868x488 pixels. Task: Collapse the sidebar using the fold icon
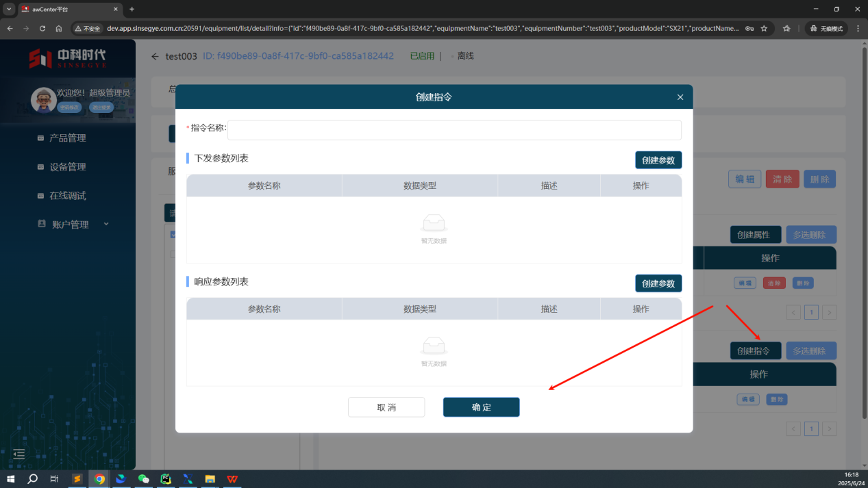pyautogui.click(x=19, y=454)
